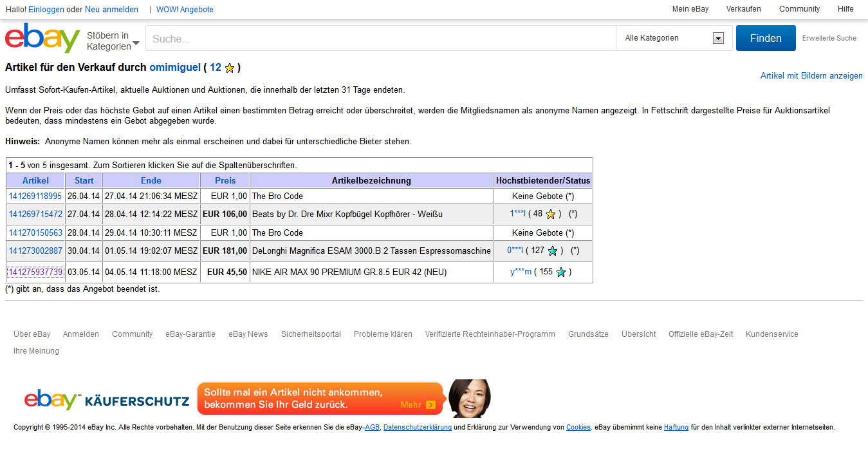Open Grundsätze footer link

[588, 334]
